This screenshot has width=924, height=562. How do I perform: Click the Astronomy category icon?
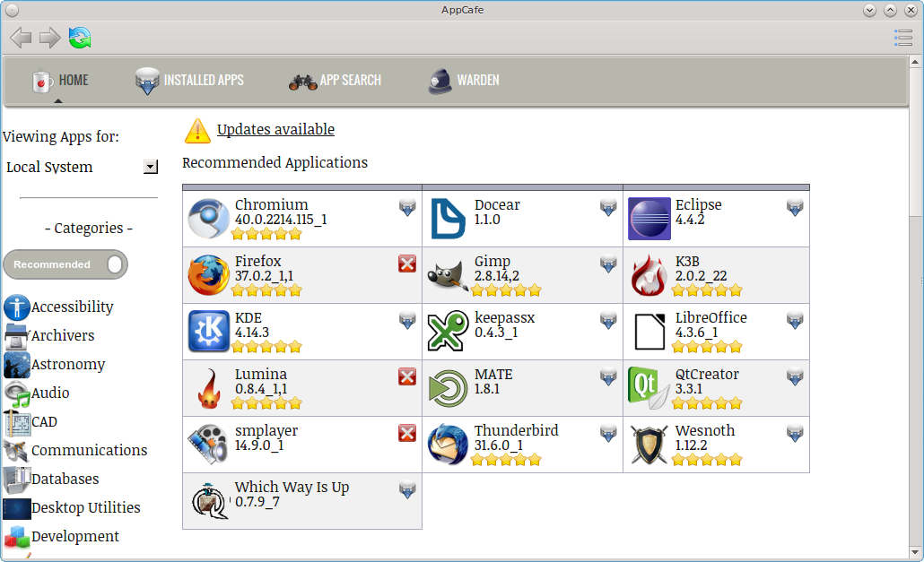pyautogui.click(x=16, y=364)
